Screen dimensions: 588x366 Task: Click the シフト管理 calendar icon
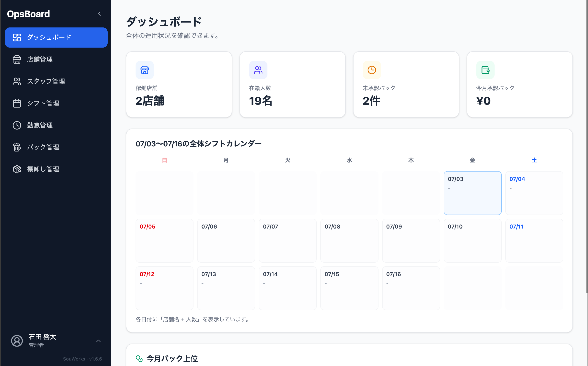(x=17, y=103)
